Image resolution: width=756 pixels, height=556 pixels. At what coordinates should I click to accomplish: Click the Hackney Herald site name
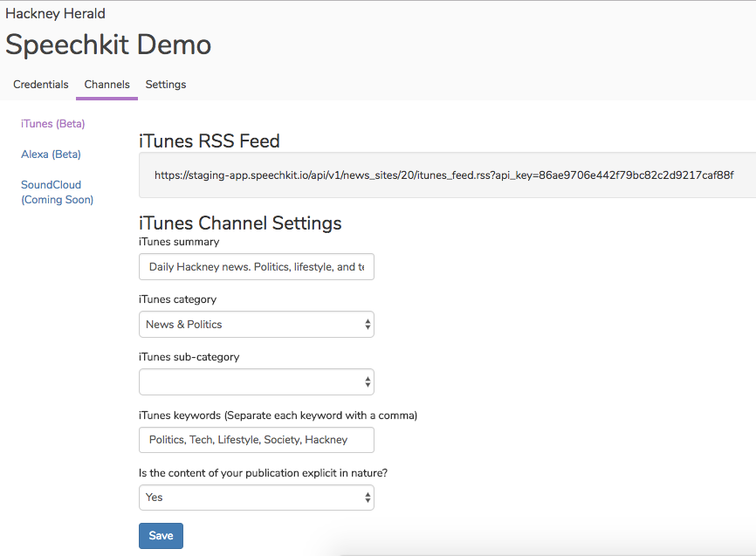[x=55, y=13]
